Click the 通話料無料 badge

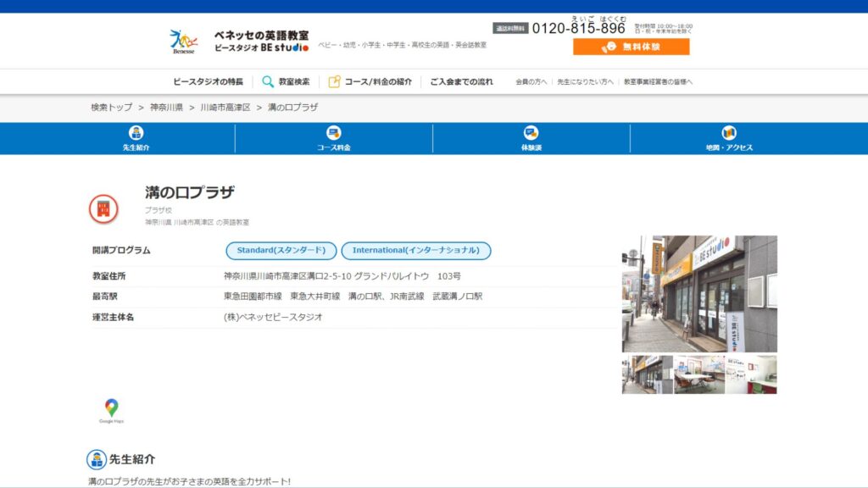(509, 28)
